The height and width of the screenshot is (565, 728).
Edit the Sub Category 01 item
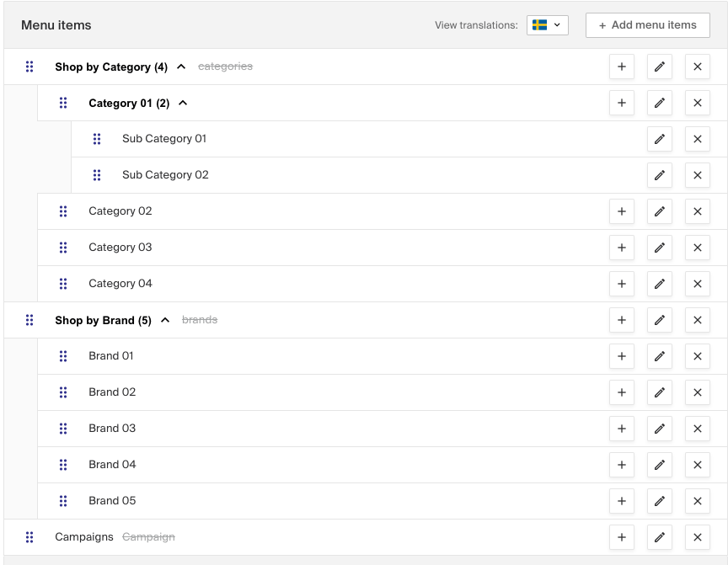660,139
